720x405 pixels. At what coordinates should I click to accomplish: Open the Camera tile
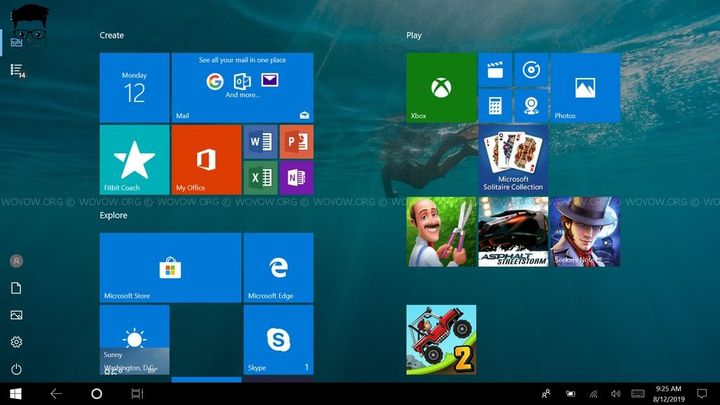(x=530, y=105)
